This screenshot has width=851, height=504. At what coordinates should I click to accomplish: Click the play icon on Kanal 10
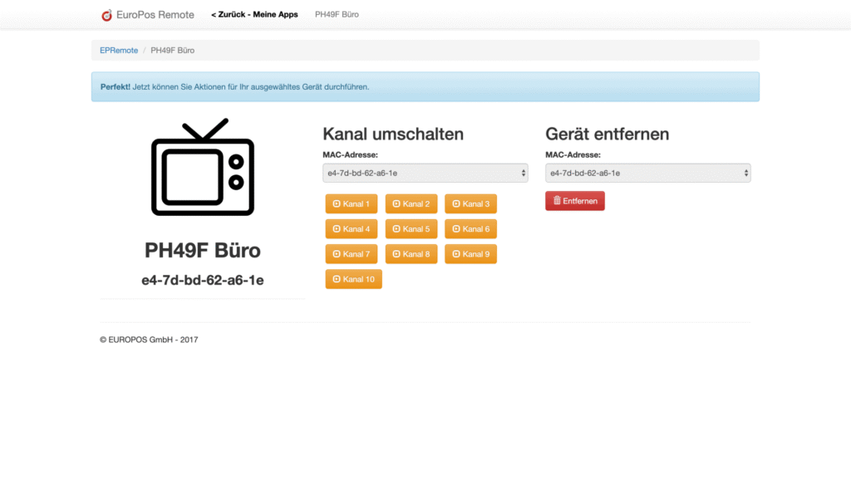point(337,279)
